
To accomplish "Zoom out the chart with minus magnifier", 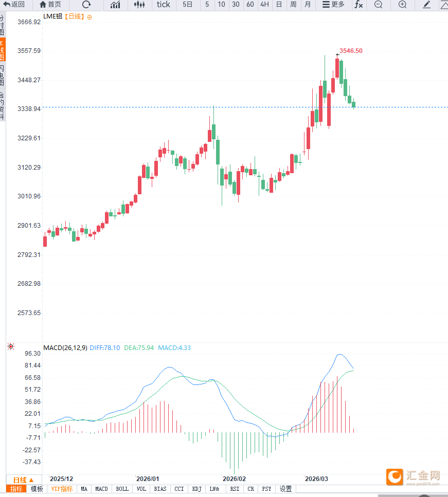I will coord(379,5).
